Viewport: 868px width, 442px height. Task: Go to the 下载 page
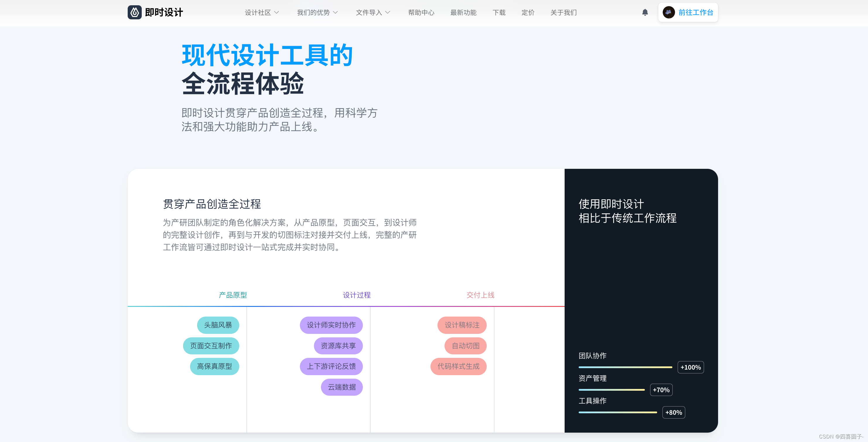499,13
